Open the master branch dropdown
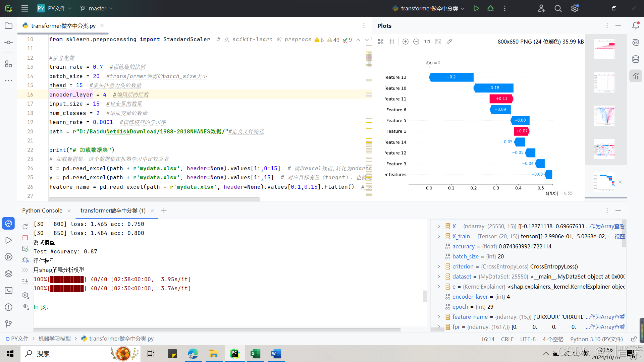The width and height of the screenshot is (644, 362). point(97,8)
